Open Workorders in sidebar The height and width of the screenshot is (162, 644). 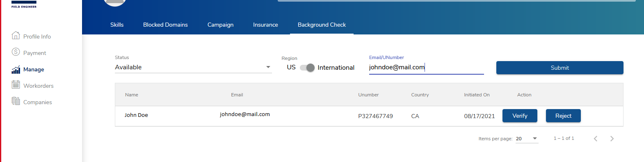pyautogui.click(x=38, y=86)
